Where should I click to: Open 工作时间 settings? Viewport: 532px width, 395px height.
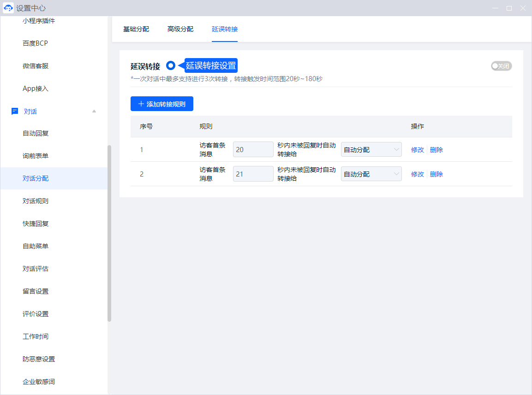(36, 336)
